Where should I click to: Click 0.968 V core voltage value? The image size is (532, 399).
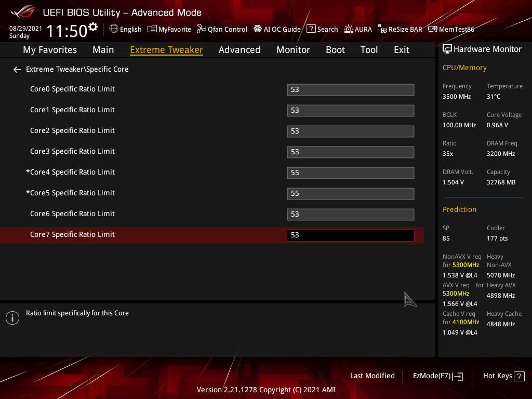[x=497, y=125]
